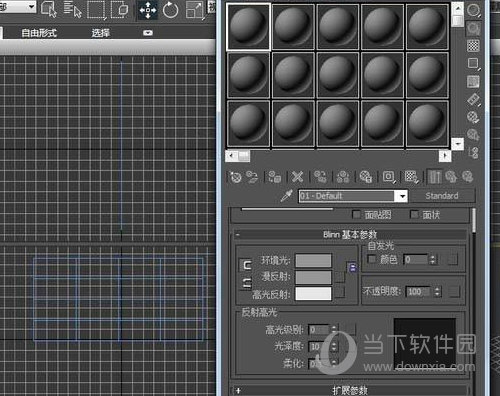Choose Rectangular Selection Region tool
500x396 pixels.
(96, 10)
